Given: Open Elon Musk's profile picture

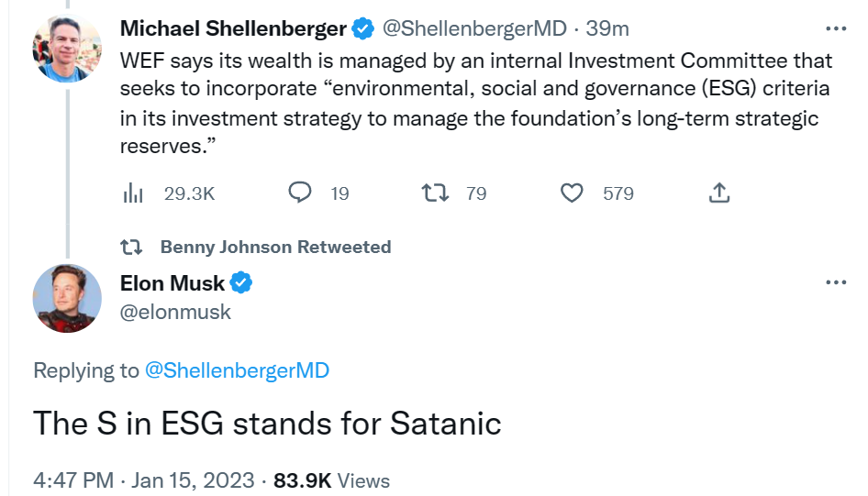Looking at the screenshot, I should (x=67, y=298).
